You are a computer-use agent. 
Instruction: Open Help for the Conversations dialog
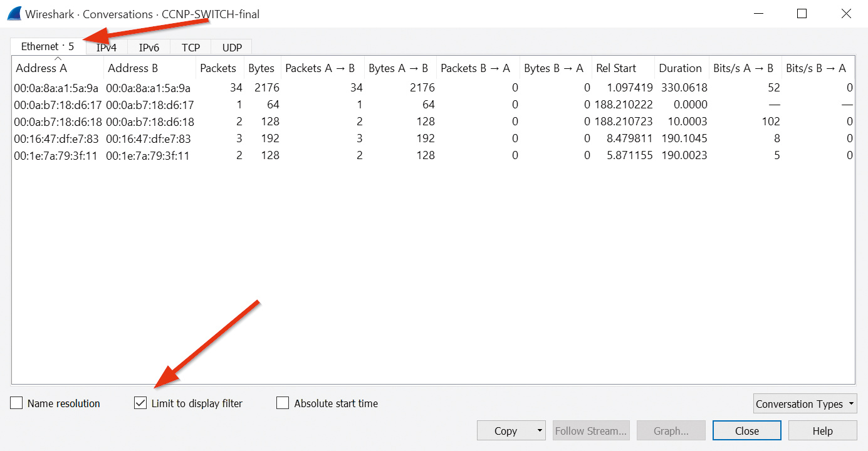click(x=822, y=431)
